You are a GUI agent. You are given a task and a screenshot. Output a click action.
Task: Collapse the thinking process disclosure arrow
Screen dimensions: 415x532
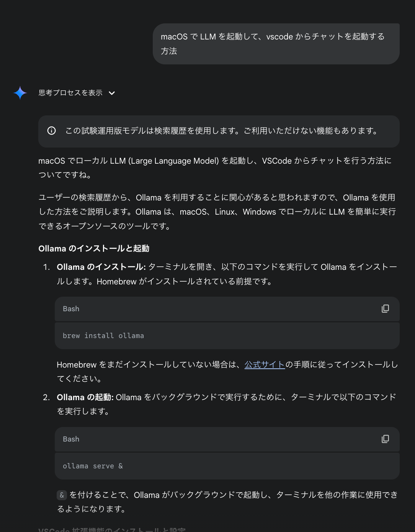pyautogui.click(x=111, y=93)
